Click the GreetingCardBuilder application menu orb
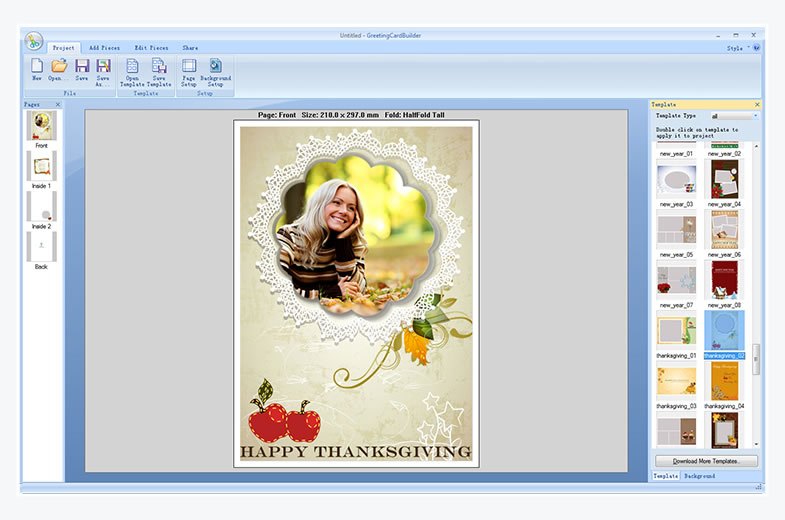Screen dimensions: 785x520 (34, 42)
